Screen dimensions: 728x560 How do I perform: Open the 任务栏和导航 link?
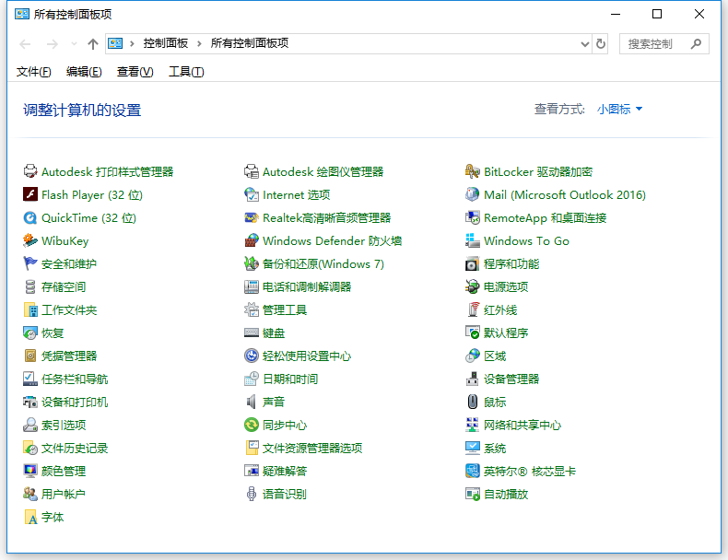pyautogui.click(x=75, y=379)
